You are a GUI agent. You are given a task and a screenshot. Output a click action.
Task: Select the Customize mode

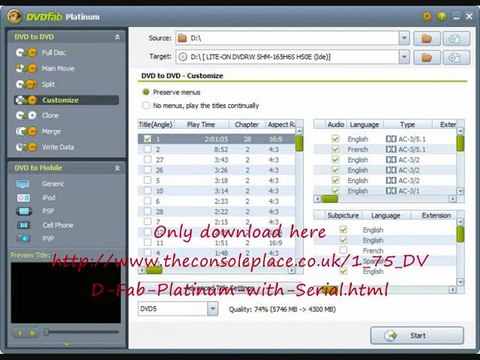(x=66, y=100)
